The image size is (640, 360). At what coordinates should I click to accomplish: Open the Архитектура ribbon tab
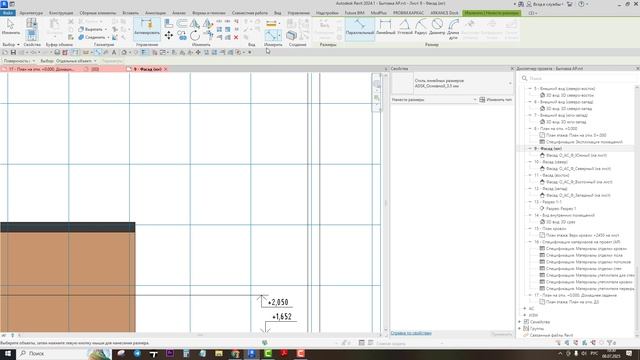[31, 13]
